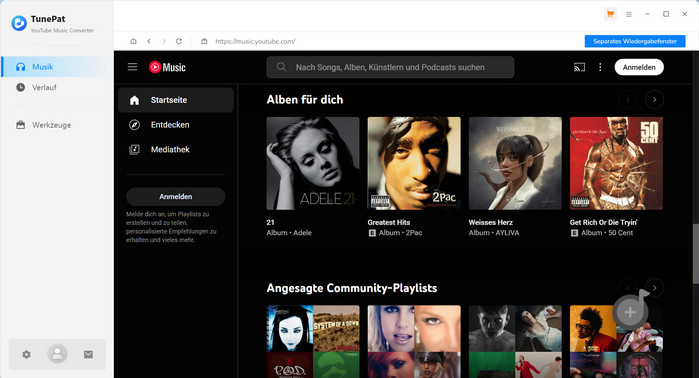Click the search magnifier icon
This screenshot has width=699, height=378.
click(x=281, y=67)
